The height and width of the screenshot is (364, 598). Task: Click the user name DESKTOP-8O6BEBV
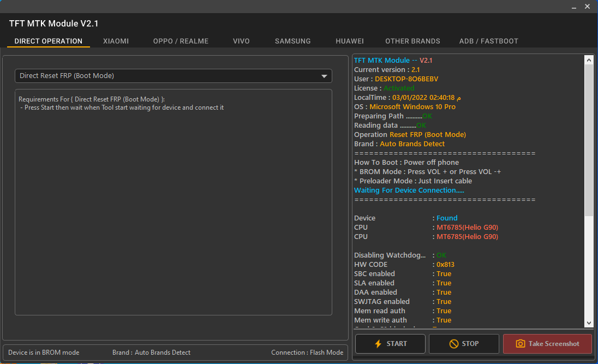406,79
